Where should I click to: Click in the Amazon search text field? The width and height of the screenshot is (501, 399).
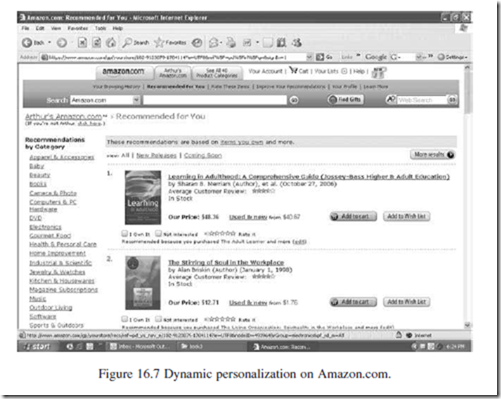coord(215,100)
